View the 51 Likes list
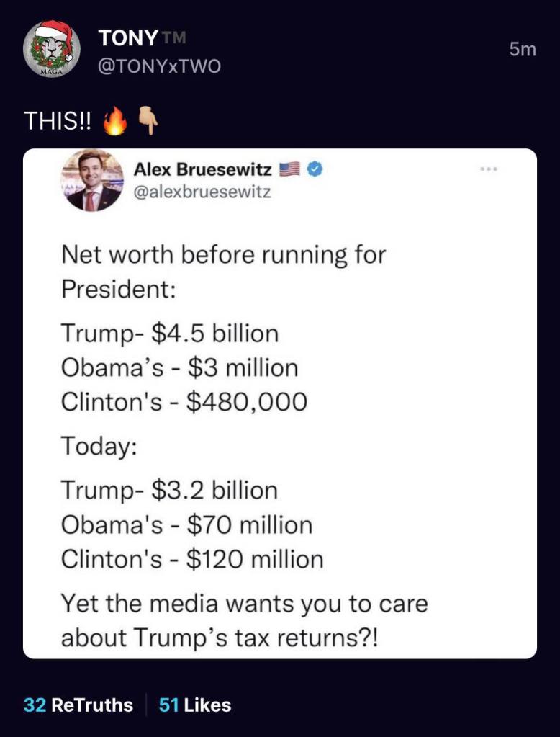The width and height of the screenshot is (560, 737). [195, 705]
